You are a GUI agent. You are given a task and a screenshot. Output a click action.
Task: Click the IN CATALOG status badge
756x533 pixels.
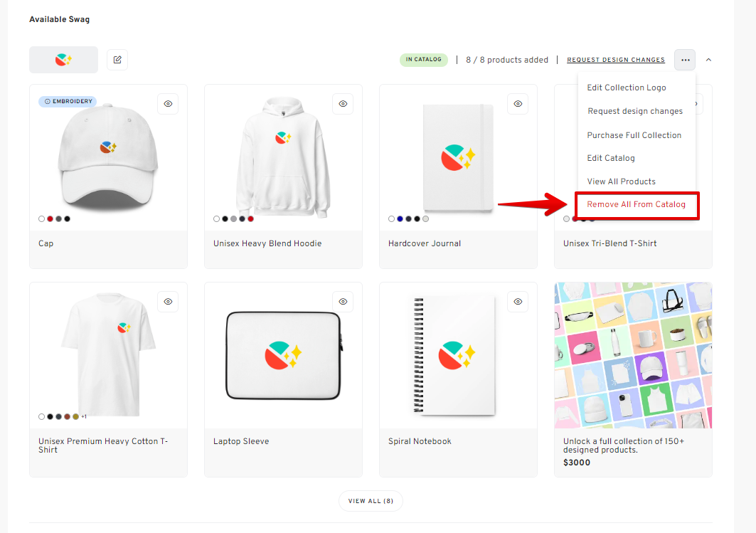tap(424, 60)
